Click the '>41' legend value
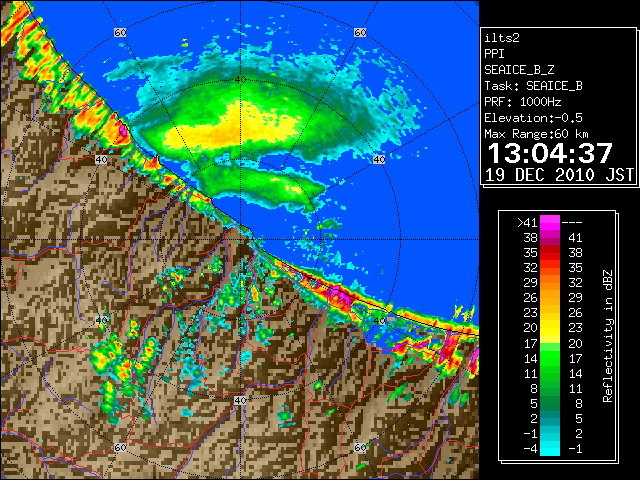Image resolution: width=640 pixels, height=480 pixels. [527, 223]
